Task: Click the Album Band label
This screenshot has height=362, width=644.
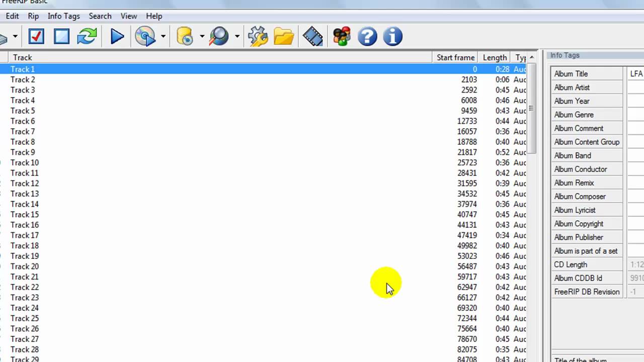Action: pos(573,155)
